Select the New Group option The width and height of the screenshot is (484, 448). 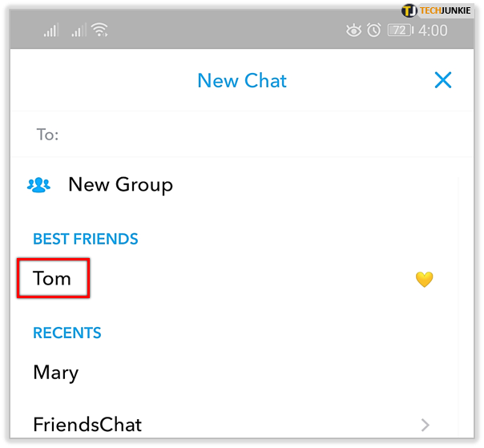click(120, 184)
